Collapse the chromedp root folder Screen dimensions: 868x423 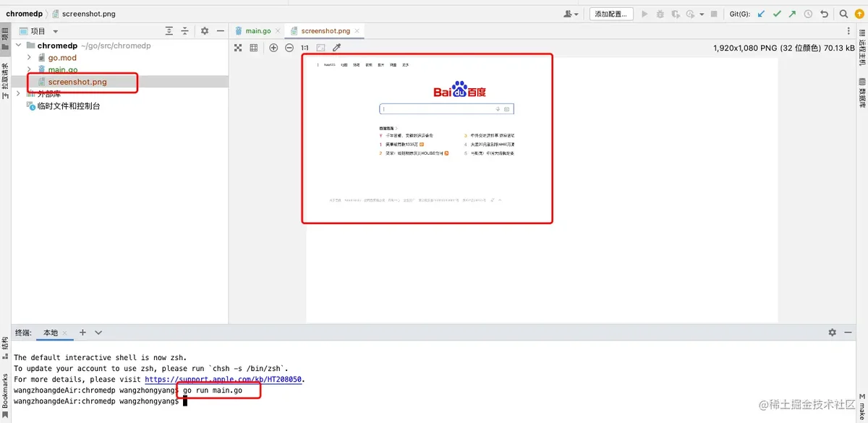pos(19,46)
